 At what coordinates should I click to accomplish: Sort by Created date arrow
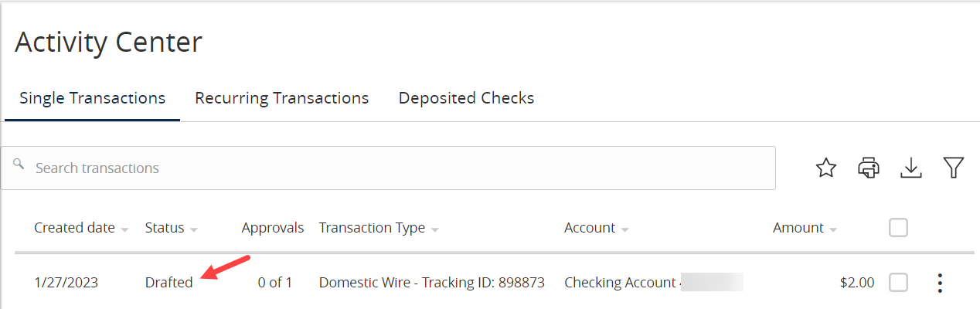(x=124, y=229)
